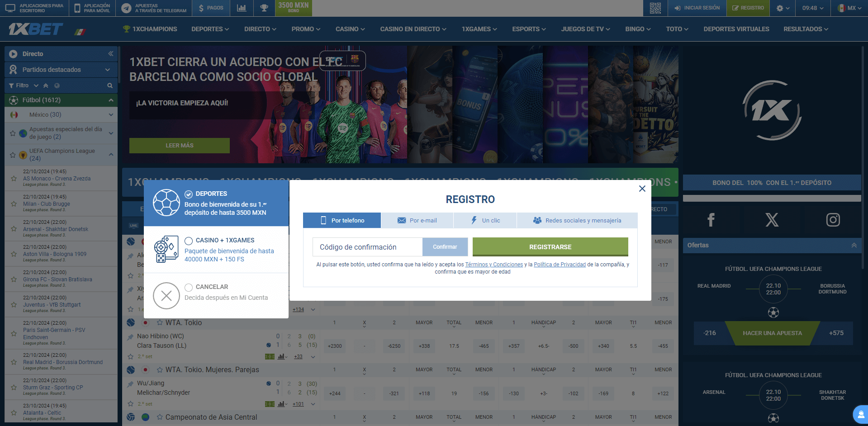This screenshot has width=868, height=426.
Task: Open the Facebook social icon
Action: 711,220
